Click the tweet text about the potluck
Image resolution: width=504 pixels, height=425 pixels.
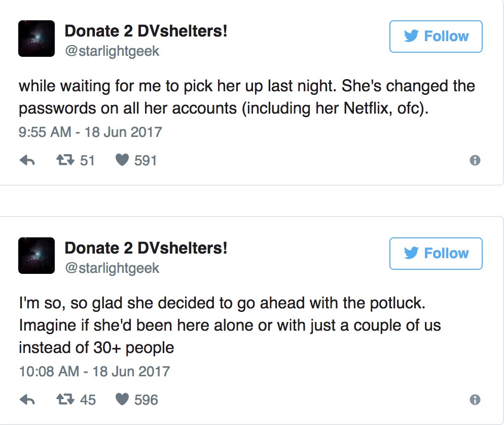pyautogui.click(x=229, y=326)
